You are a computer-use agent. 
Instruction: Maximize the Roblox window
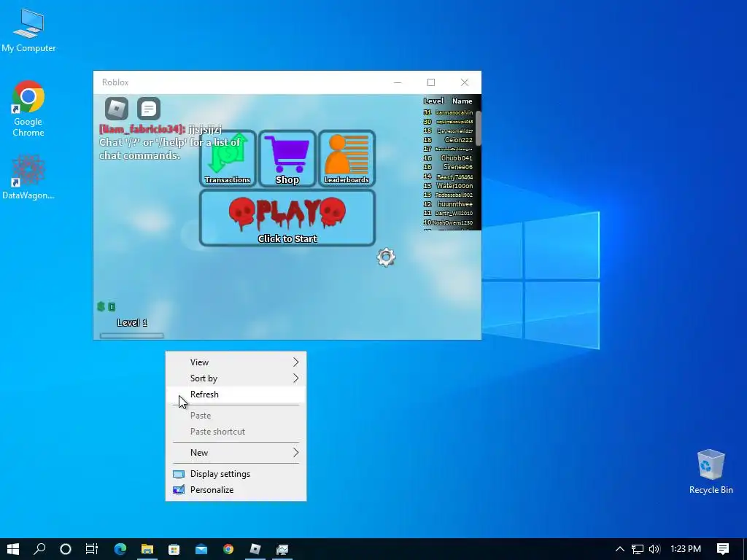431,82
